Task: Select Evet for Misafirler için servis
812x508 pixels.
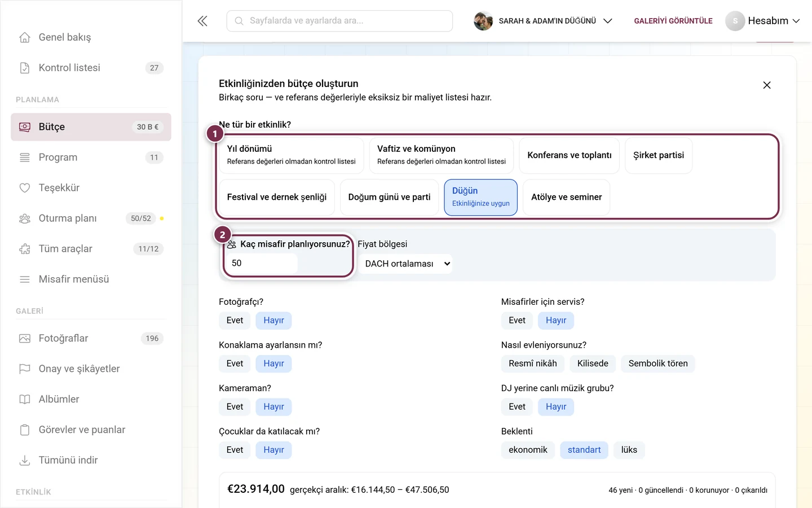Action: [517, 321]
